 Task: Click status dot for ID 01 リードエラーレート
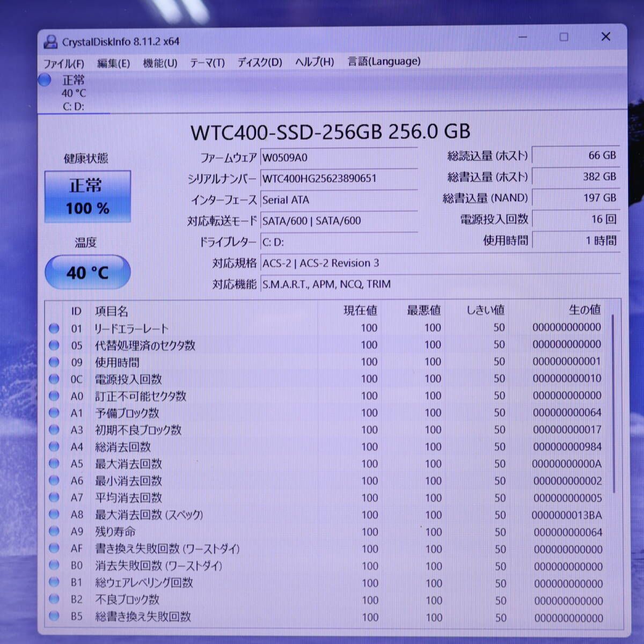click(x=54, y=328)
